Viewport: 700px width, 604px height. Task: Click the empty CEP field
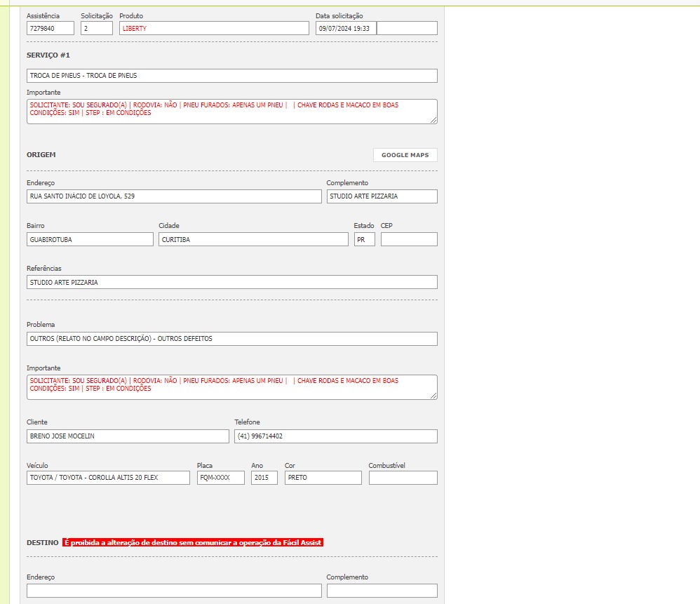tap(409, 239)
